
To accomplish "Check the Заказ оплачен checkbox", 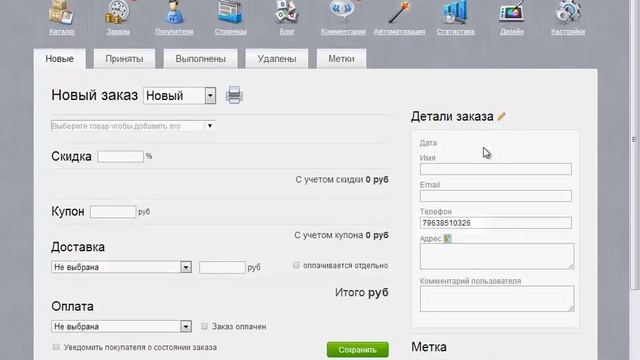I will point(204,326).
